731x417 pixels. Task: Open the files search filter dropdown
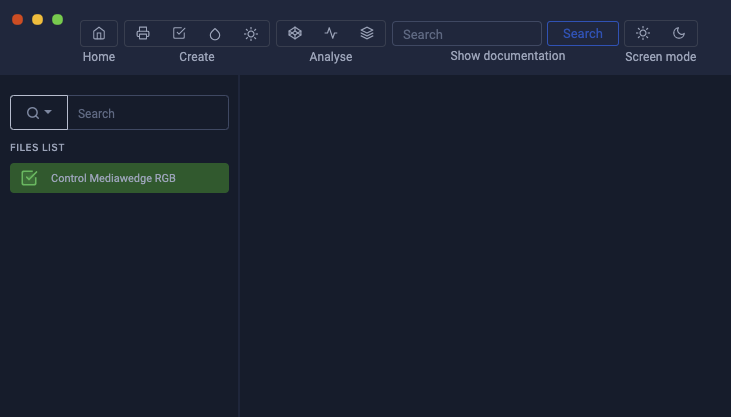tap(39, 112)
